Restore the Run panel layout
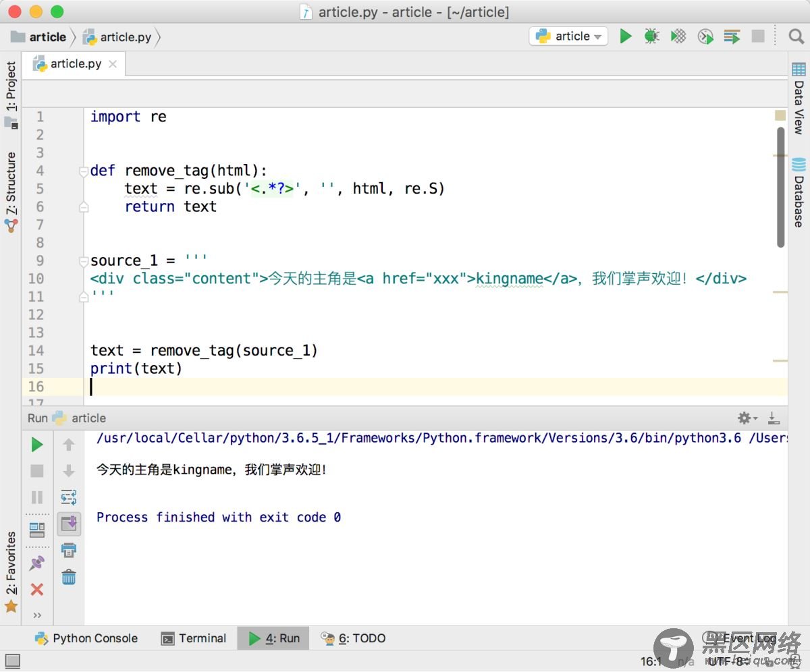This screenshot has width=810, height=672. tap(37, 530)
